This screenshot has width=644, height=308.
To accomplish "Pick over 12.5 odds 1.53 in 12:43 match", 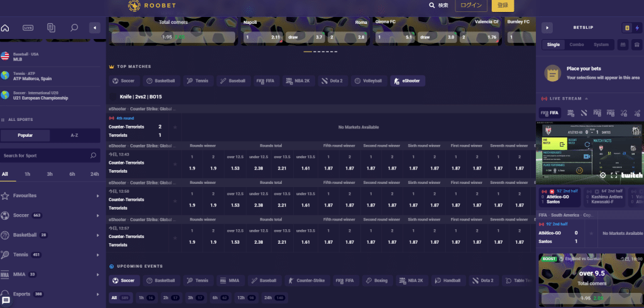I will pos(235,164).
